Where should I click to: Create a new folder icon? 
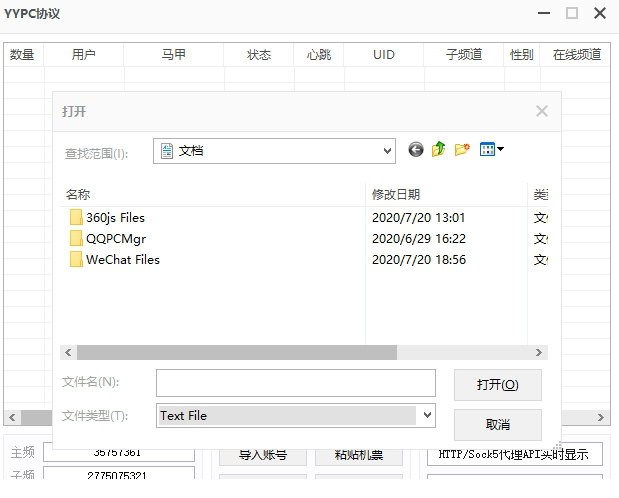tap(462, 149)
